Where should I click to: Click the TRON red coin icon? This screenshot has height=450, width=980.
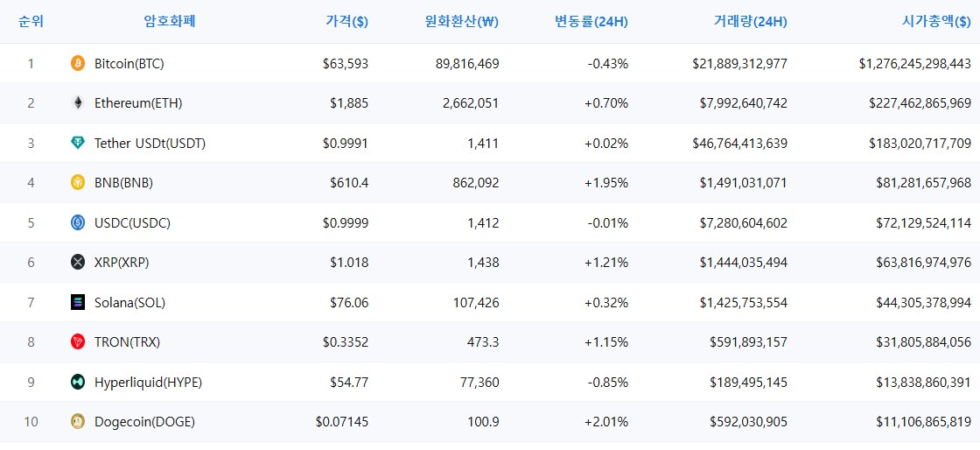[78, 341]
